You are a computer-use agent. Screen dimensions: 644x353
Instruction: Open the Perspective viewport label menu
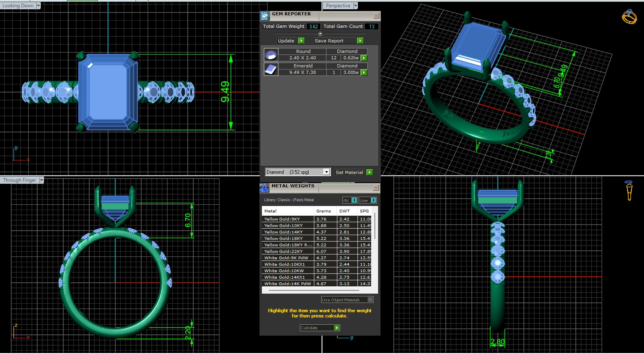point(355,6)
